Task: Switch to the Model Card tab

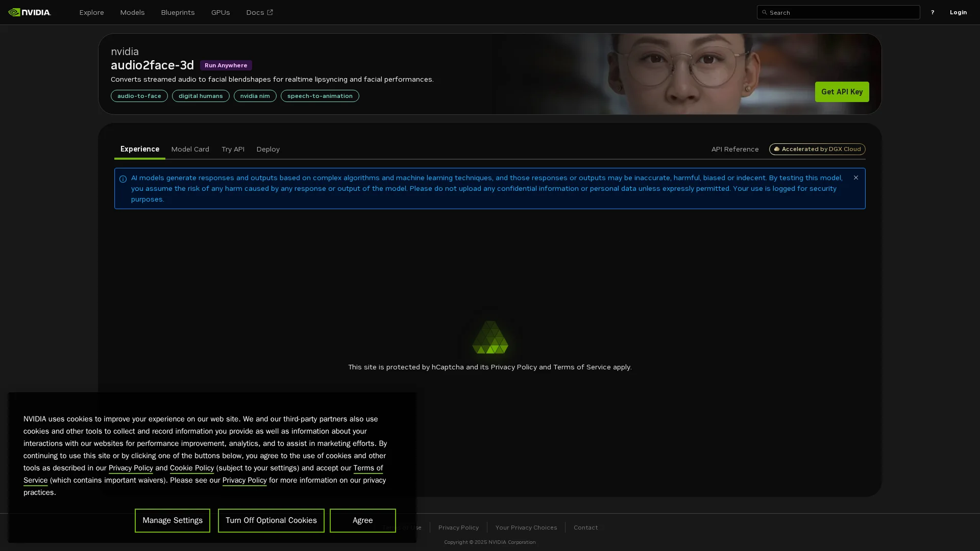Action: pyautogui.click(x=190, y=149)
